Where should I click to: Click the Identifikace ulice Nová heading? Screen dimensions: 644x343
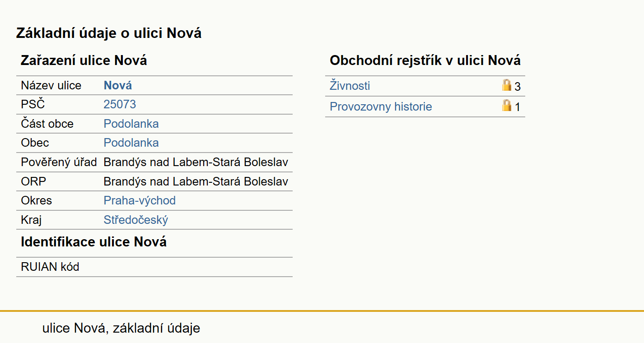[x=93, y=242]
